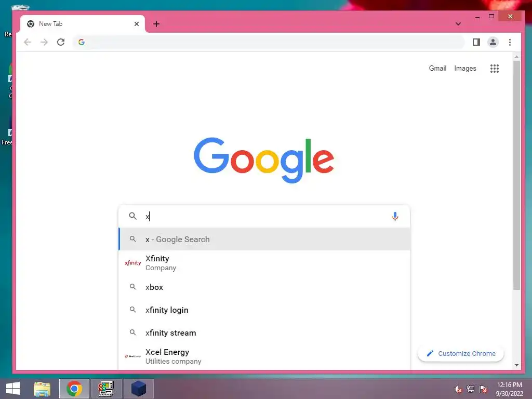532x399 pixels.
Task: Open the blue cube taskbar app
Action: [x=138, y=389]
